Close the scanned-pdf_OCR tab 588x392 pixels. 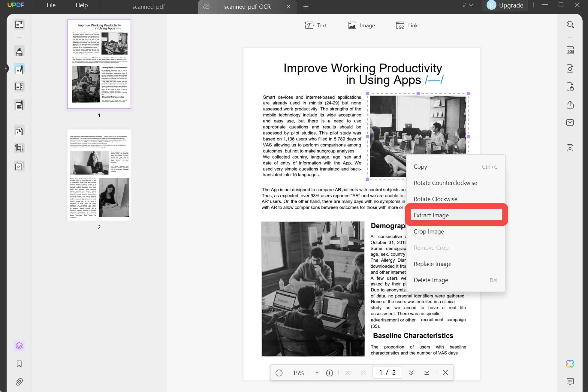pos(288,7)
